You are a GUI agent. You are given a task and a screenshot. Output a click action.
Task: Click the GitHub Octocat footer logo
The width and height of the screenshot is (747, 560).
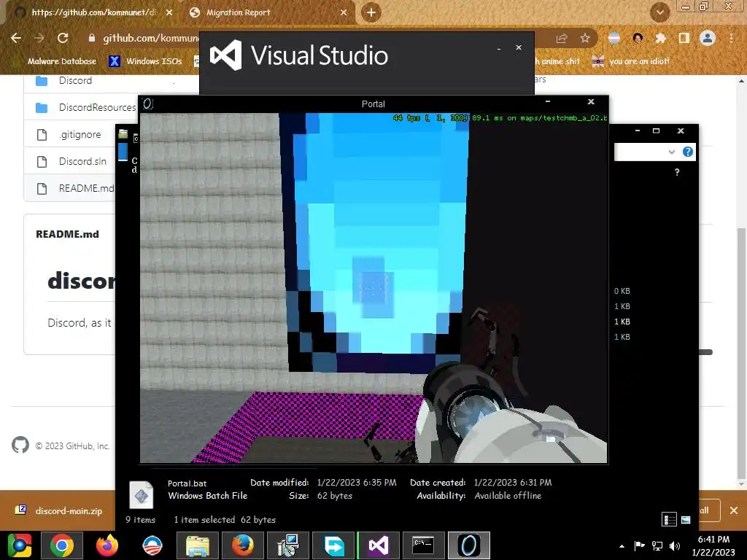tap(20, 445)
